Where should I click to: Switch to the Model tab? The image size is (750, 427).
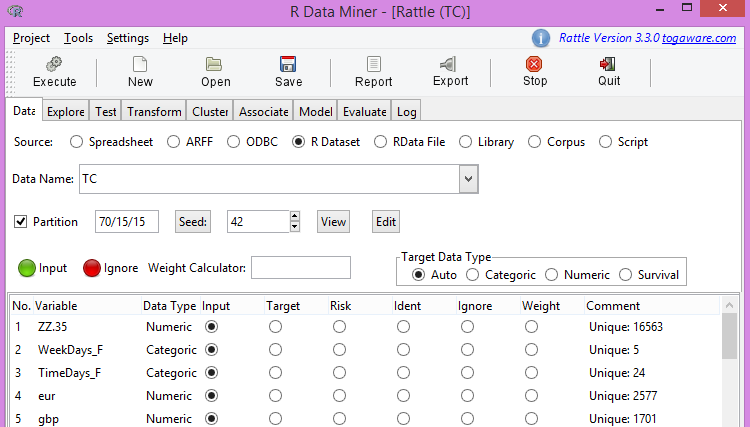click(316, 111)
